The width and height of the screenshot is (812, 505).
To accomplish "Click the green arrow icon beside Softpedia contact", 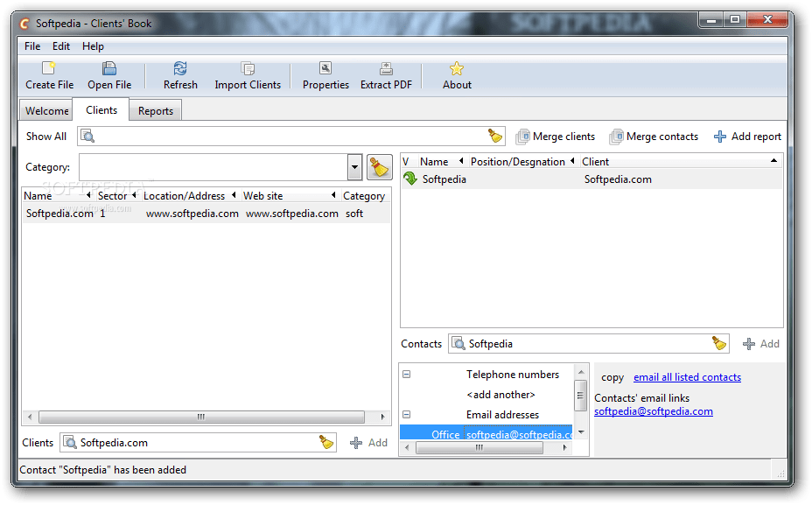I will click(x=410, y=179).
